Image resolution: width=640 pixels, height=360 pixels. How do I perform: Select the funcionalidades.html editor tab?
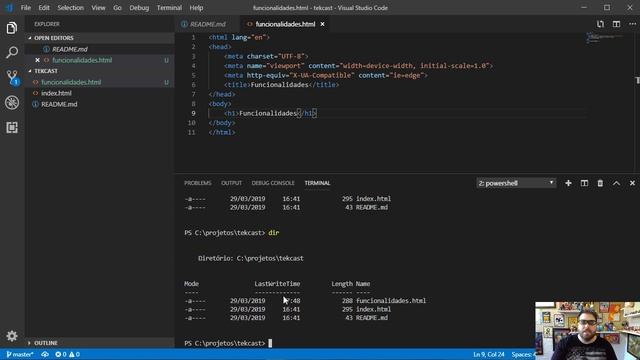pyautogui.click(x=285, y=24)
